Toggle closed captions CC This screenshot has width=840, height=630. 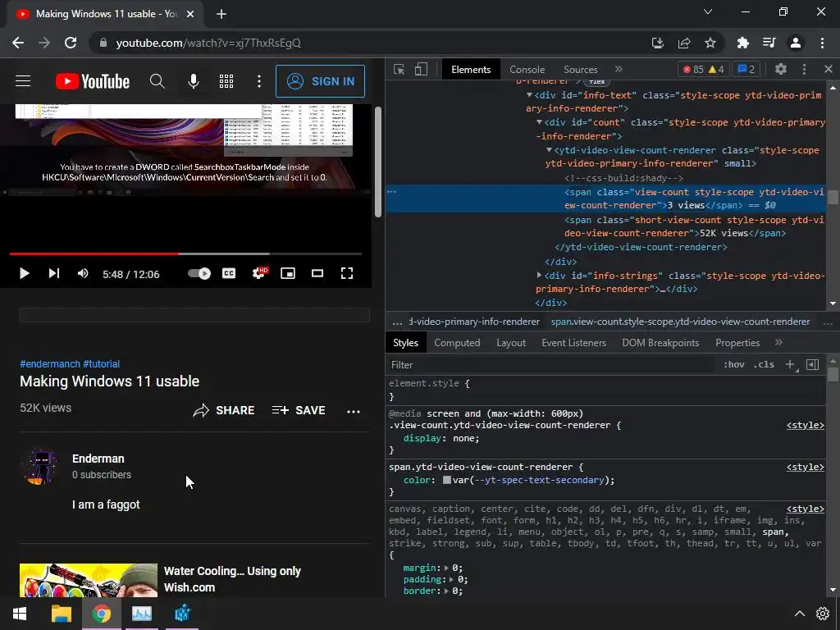(x=229, y=274)
